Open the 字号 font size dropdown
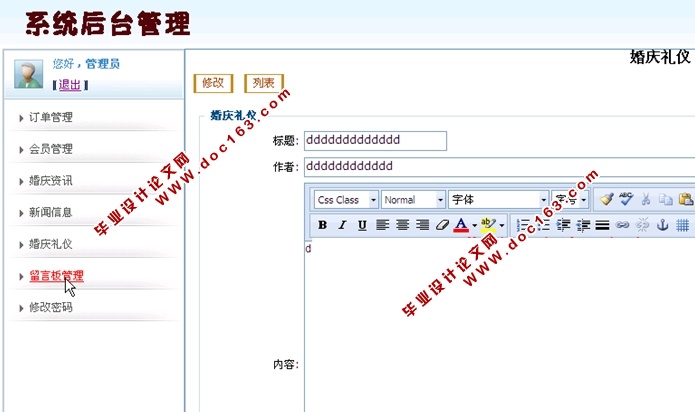 pyautogui.click(x=570, y=200)
